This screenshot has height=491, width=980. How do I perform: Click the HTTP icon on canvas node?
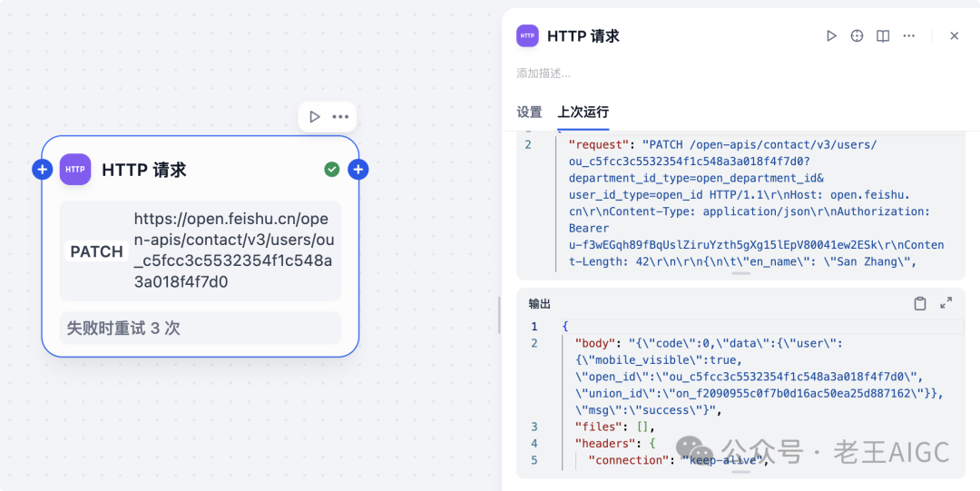(x=75, y=170)
